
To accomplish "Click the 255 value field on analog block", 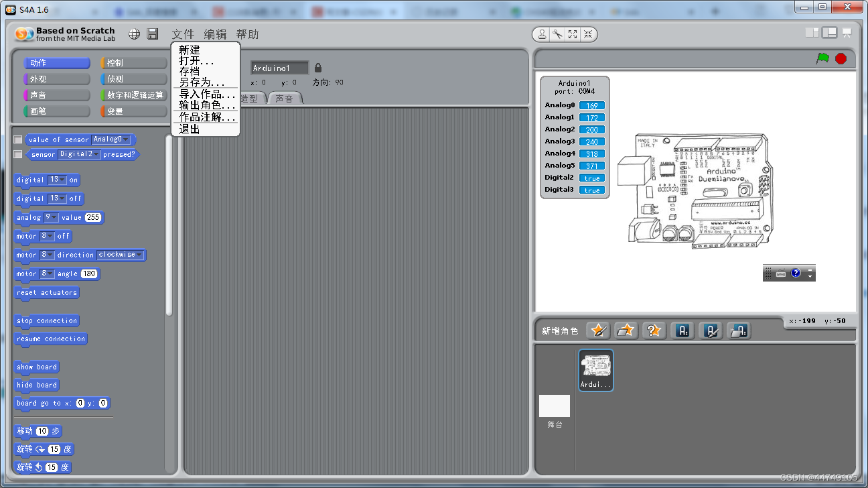I will coord(93,217).
